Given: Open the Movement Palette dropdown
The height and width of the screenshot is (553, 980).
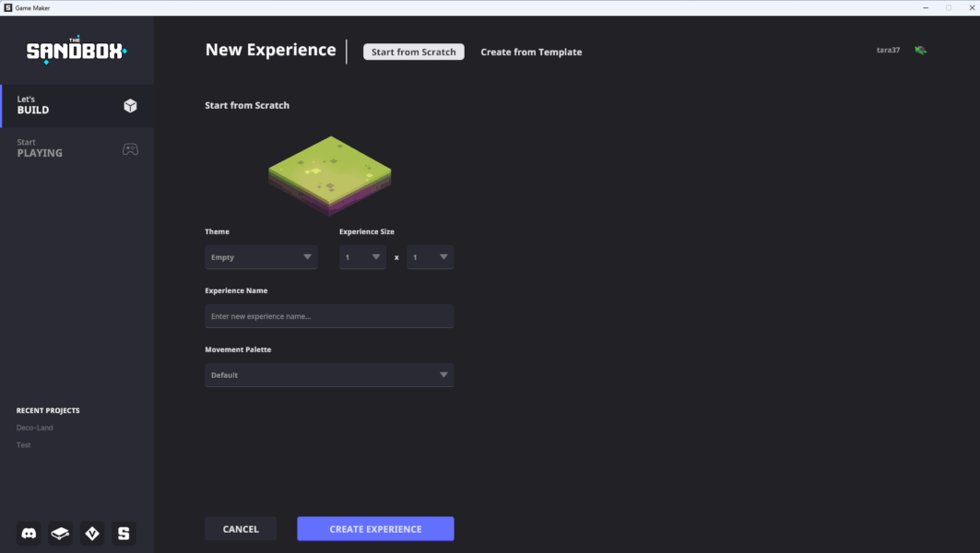Looking at the screenshot, I should point(329,375).
